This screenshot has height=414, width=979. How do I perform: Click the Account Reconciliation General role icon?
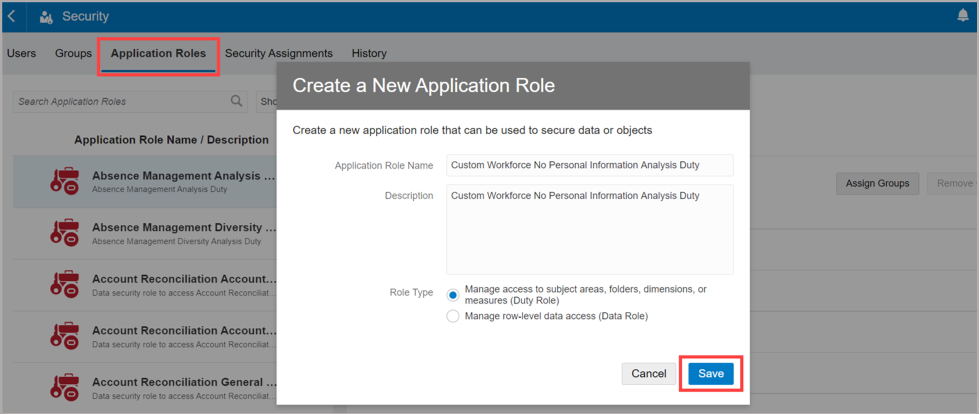point(65,387)
